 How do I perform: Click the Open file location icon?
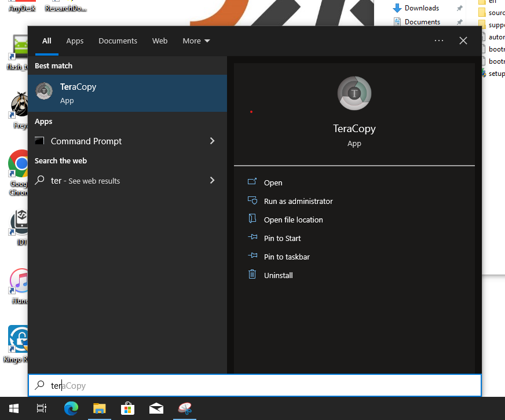click(x=252, y=219)
